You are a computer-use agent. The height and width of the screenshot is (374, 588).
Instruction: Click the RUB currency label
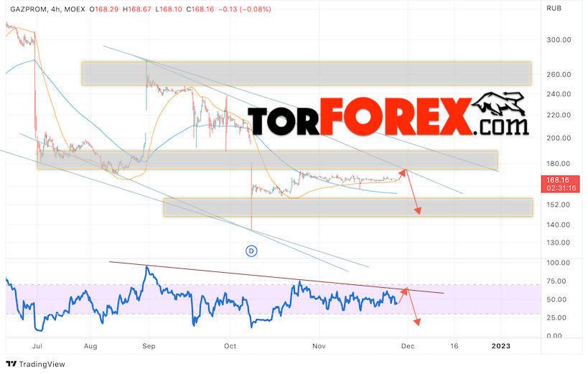coord(554,8)
